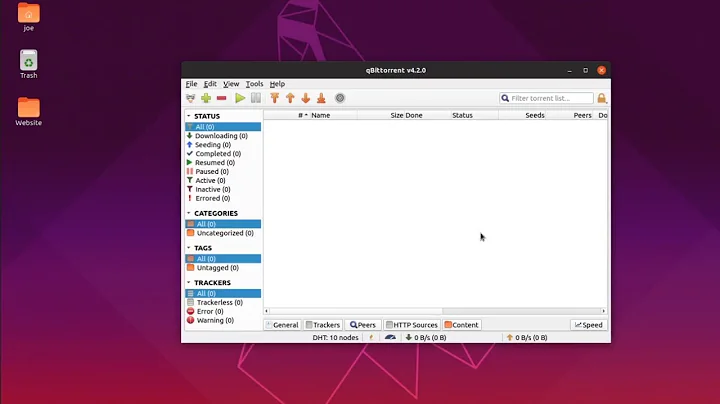Open the Trackers tab
Screen dimensions: 720x404
323,325
